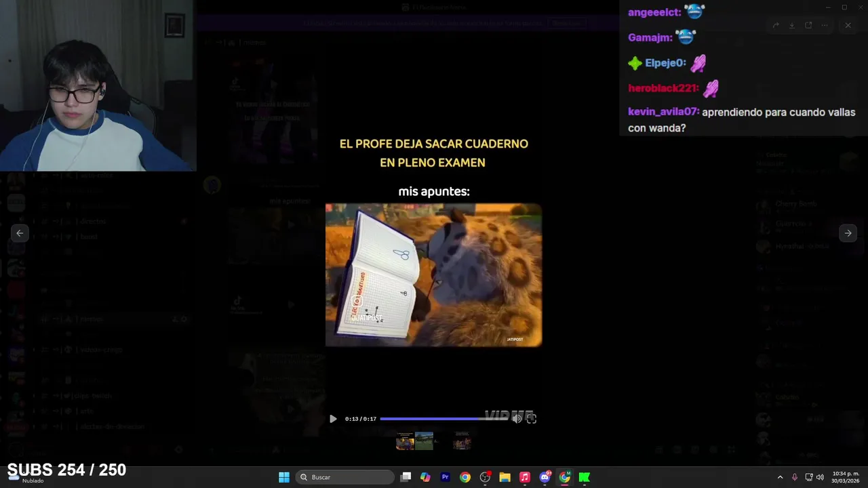Open the volume control in the system tray
This screenshot has width=868, height=488.
(x=820, y=477)
